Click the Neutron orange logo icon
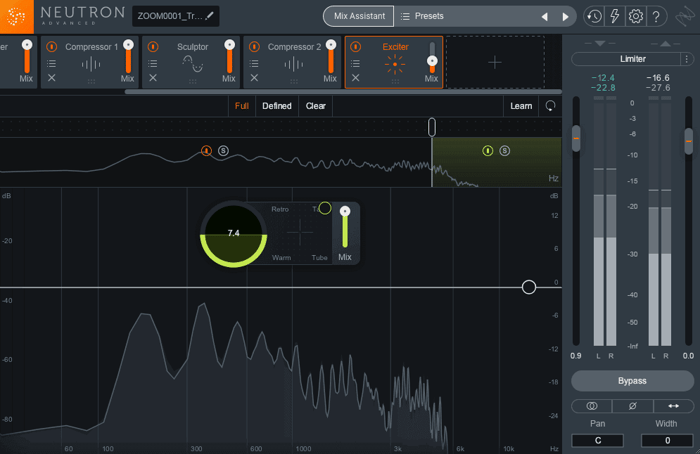 pos(17,17)
